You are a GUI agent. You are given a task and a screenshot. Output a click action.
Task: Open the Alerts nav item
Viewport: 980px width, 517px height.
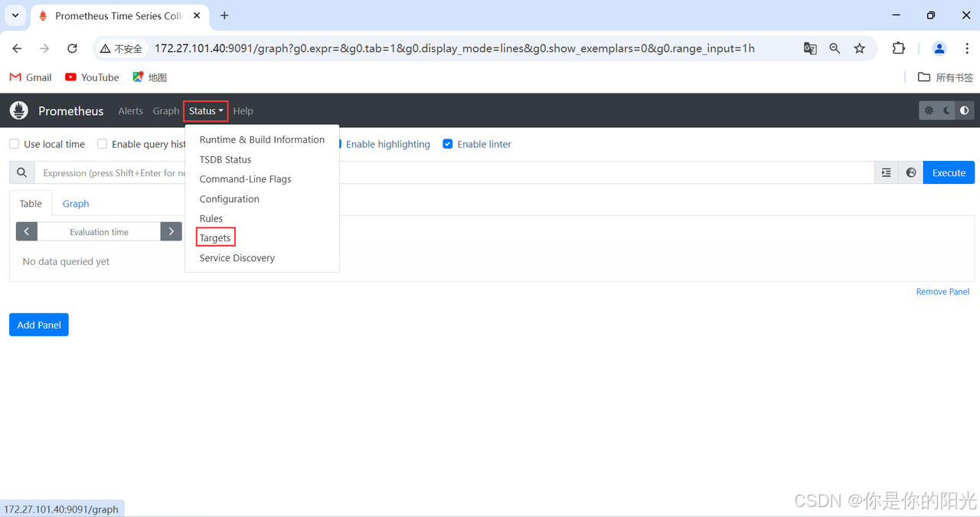coord(130,111)
